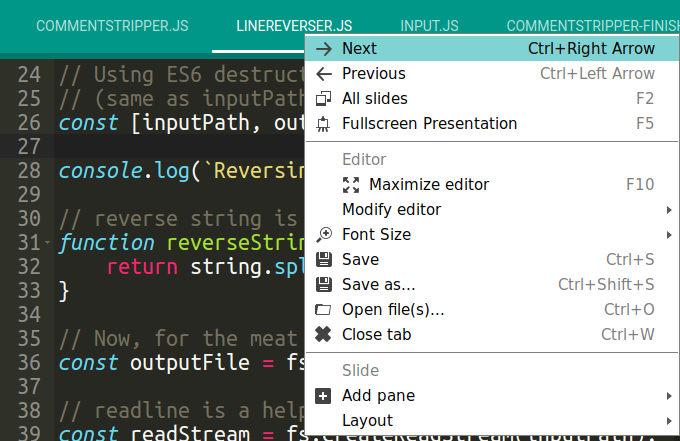Viewport: 680px width, 441px height.
Task: Click the X icon beside Close tab
Action: pyautogui.click(x=323, y=334)
